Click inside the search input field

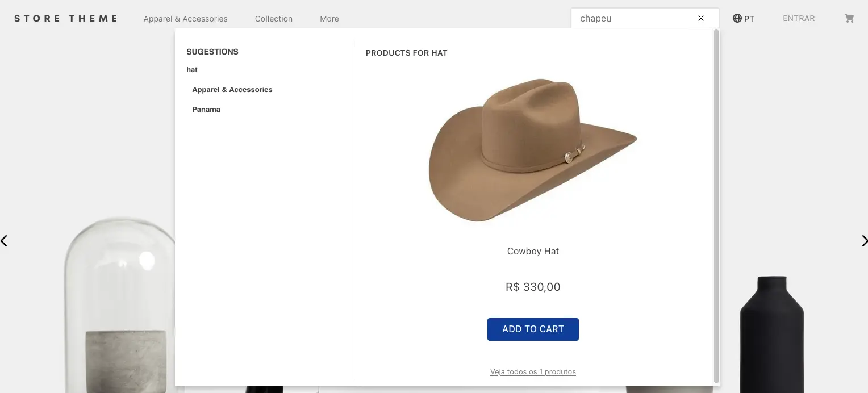click(631, 18)
